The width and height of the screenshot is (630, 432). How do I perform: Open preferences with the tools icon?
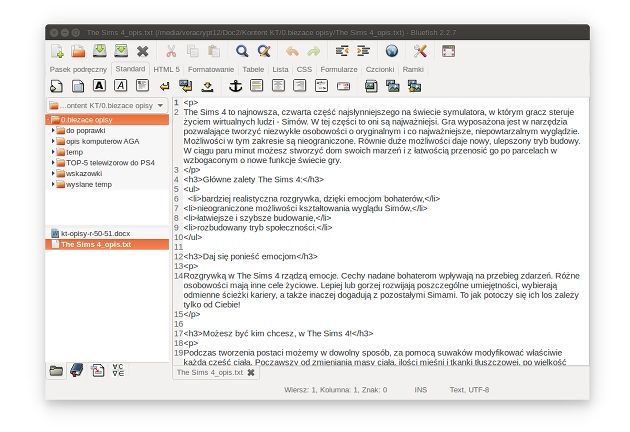click(x=420, y=51)
